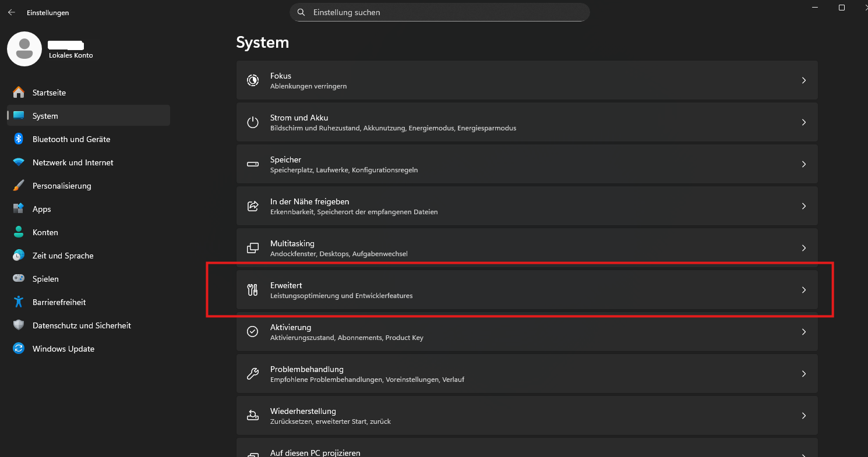Click the Erweitert tools icon

point(253,290)
